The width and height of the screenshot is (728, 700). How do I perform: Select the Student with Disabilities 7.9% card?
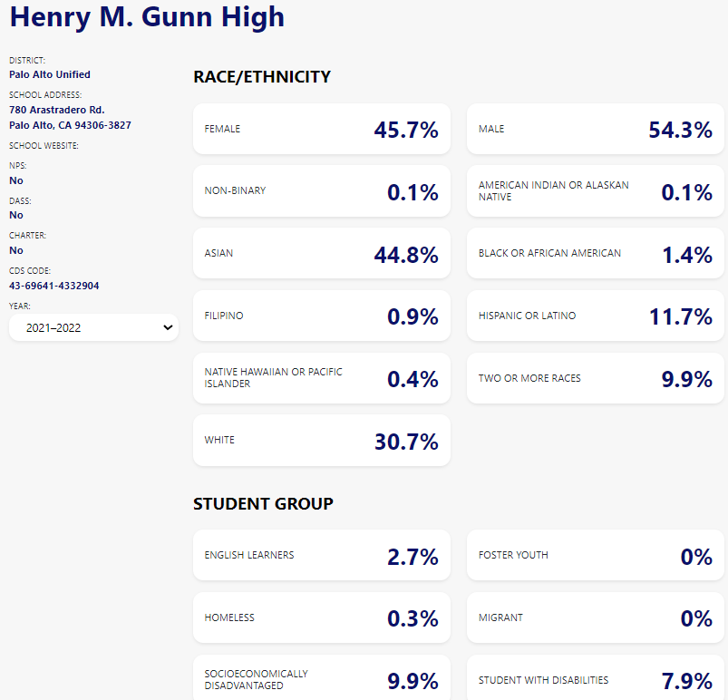tap(595, 680)
